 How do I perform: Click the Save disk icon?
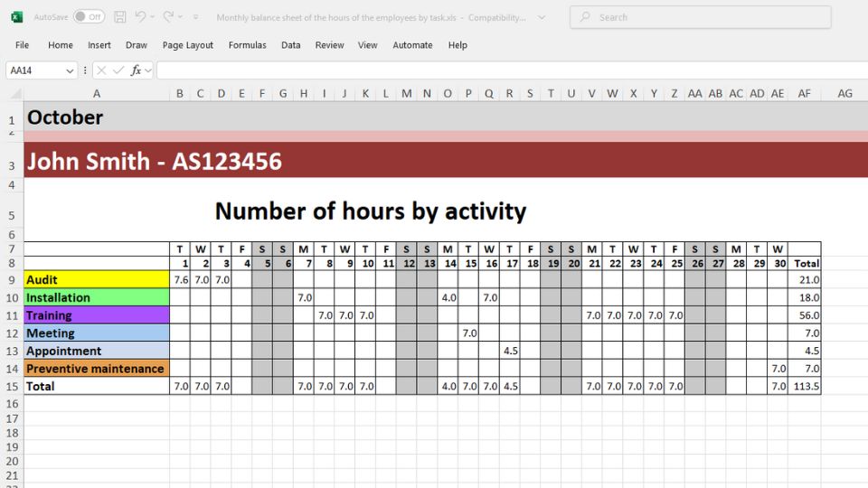pos(119,17)
